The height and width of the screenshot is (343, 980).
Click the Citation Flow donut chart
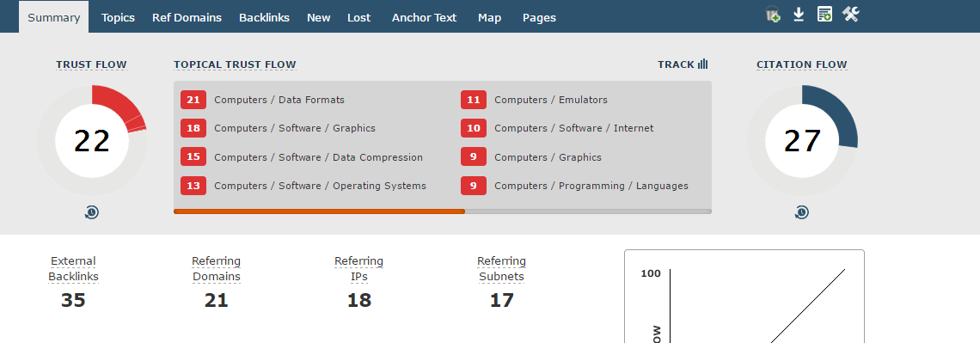pyautogui.click(x=802, y=141)
